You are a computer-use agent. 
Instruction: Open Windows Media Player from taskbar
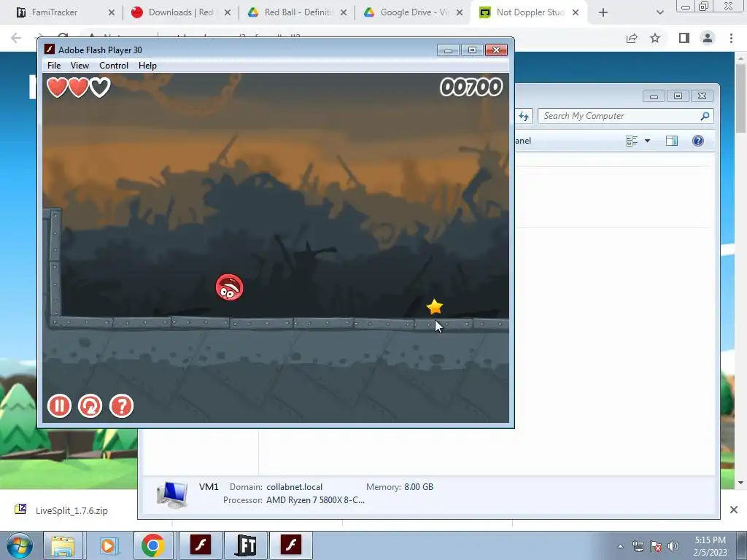pos(109,545)
